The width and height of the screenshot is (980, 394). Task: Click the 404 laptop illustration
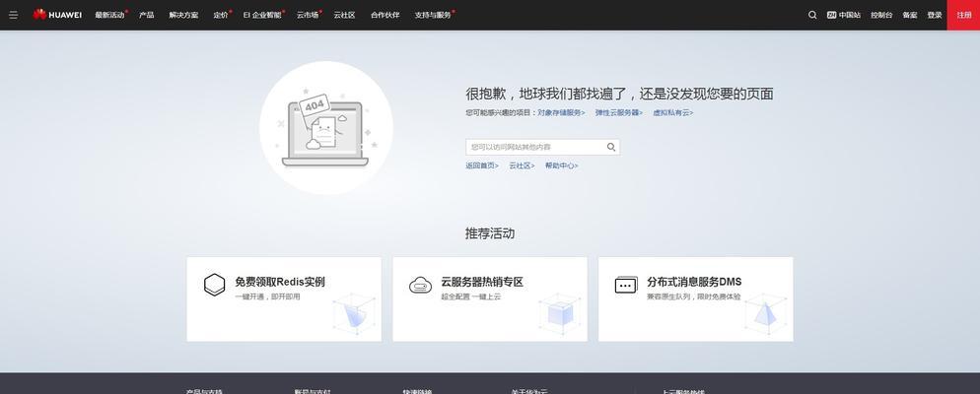(326, 128)
